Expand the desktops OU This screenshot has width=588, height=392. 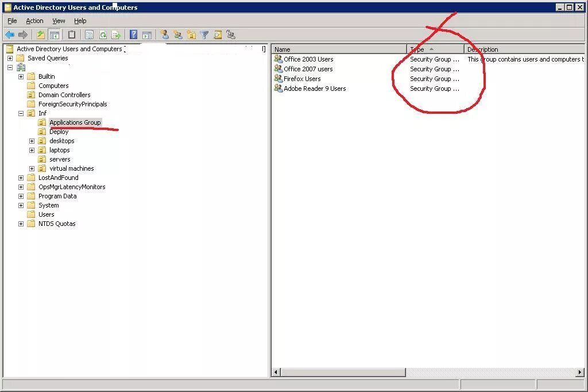32,141
